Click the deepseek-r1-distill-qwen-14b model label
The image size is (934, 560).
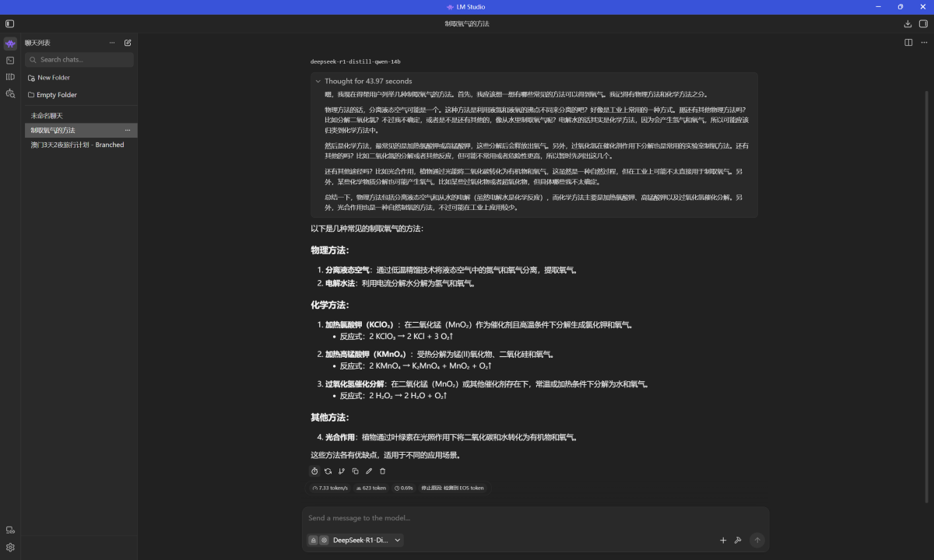pos(356,61)
